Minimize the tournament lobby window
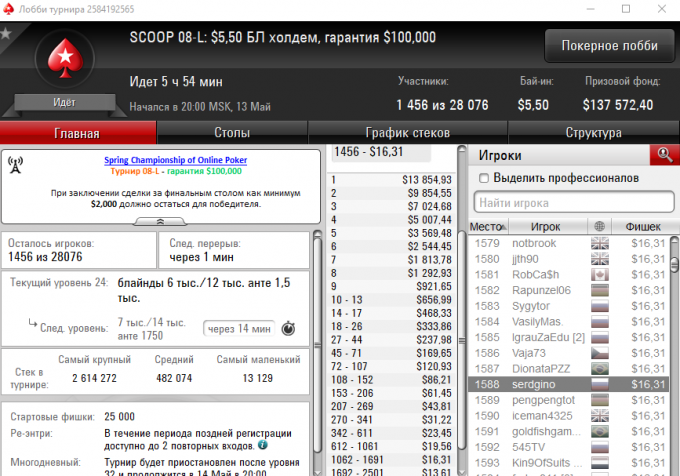The width and height of the screenshot is (680, 476). tap(590, 9)
